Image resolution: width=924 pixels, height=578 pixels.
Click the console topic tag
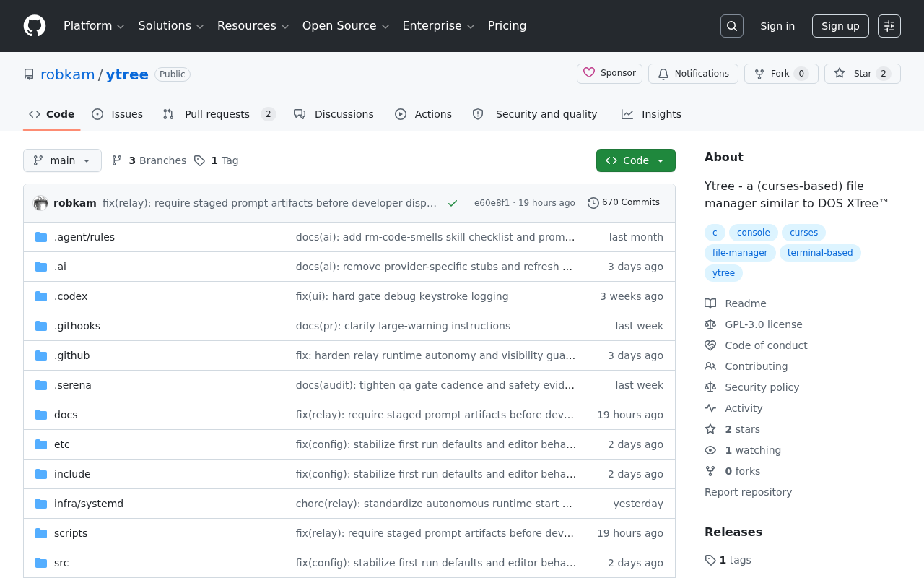click(x=754, y=233)
